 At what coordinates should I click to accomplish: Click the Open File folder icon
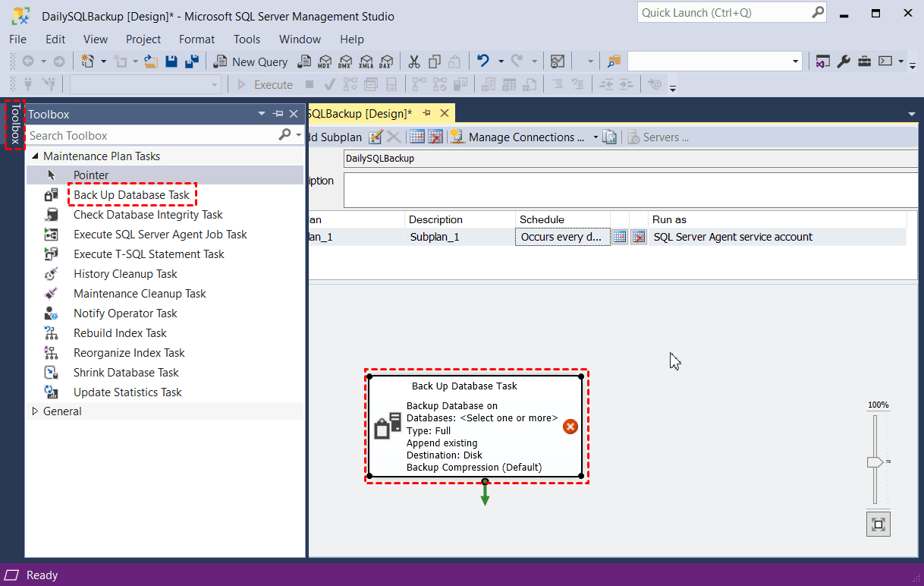[151, 61]
